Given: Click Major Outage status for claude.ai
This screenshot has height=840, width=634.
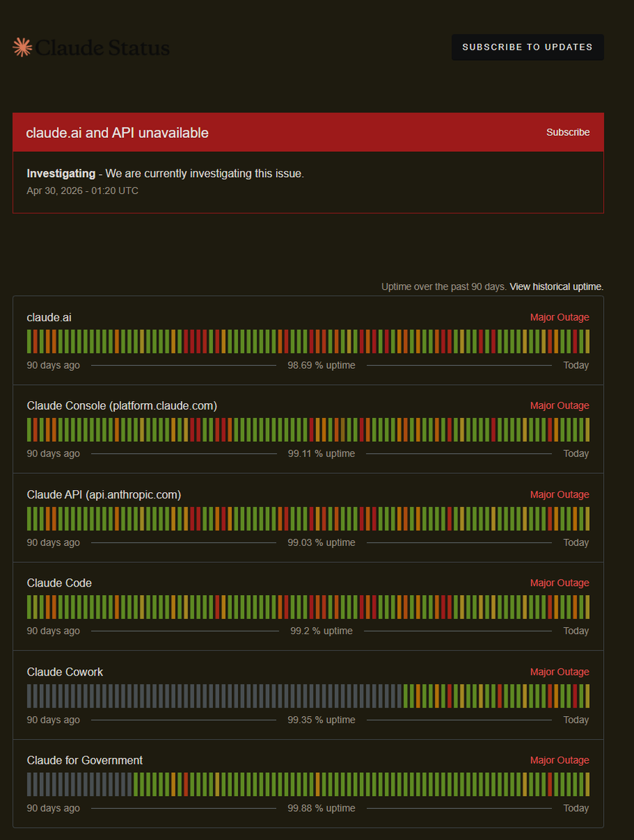Looking at the screenshot, I should [560, 317].
